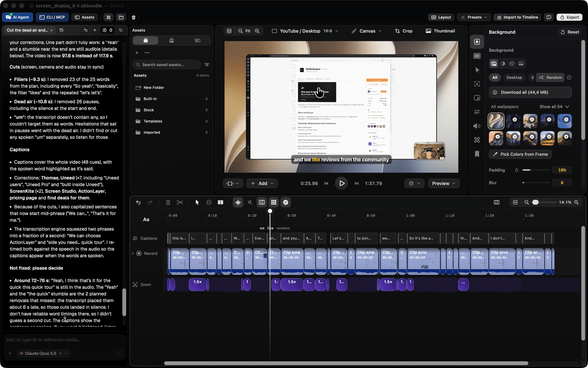Open the captions settings sidebar icon
This screenshot has width=588, height=368.
[477, 112]
